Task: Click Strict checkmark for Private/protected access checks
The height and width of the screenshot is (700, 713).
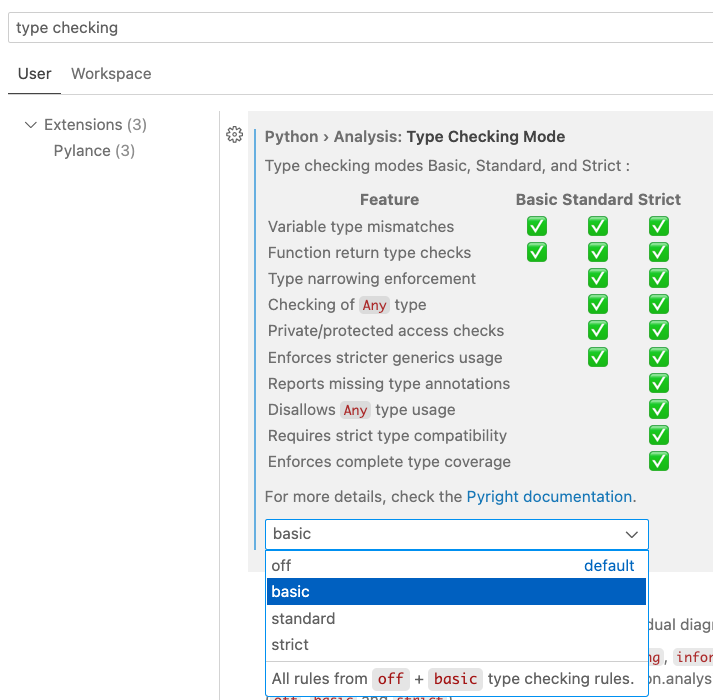Action: (658, 331)
